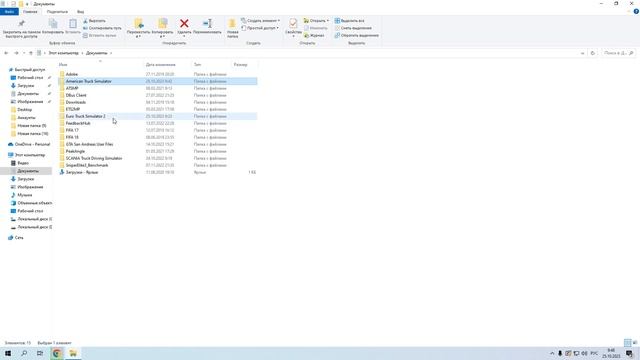Select Видео in the sidebar
Screen dimensions: 640x360
[x=23, y=163]
